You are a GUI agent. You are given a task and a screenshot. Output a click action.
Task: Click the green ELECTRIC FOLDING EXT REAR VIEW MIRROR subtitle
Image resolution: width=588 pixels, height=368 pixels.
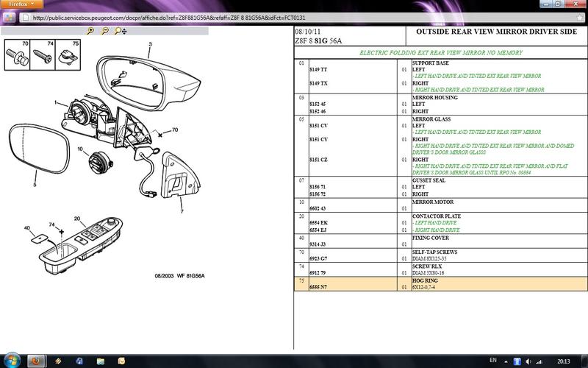click(x=441, y=53)
